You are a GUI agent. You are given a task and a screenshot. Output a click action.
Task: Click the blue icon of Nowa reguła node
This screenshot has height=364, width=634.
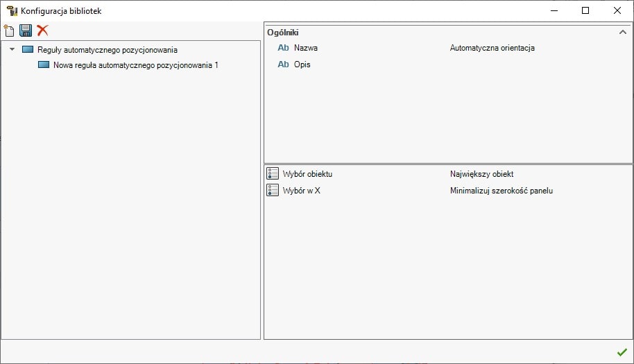(x=44, y=65)
